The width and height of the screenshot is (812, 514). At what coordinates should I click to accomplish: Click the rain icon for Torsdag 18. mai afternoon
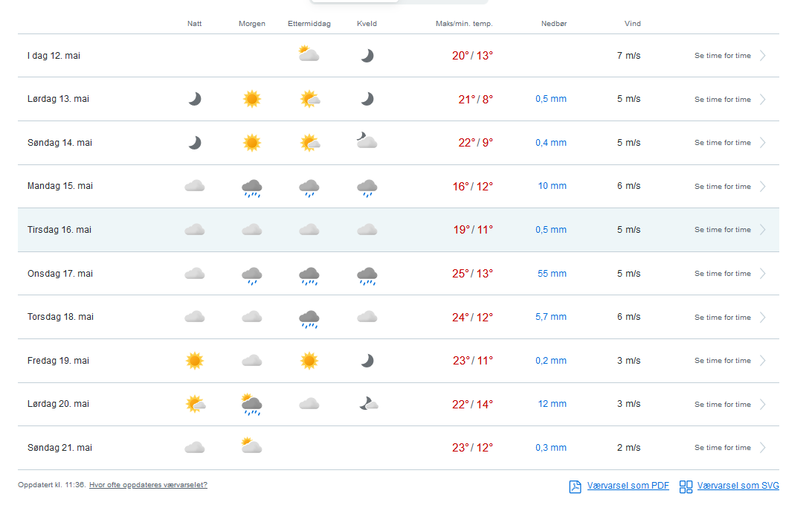coord(309,318)
